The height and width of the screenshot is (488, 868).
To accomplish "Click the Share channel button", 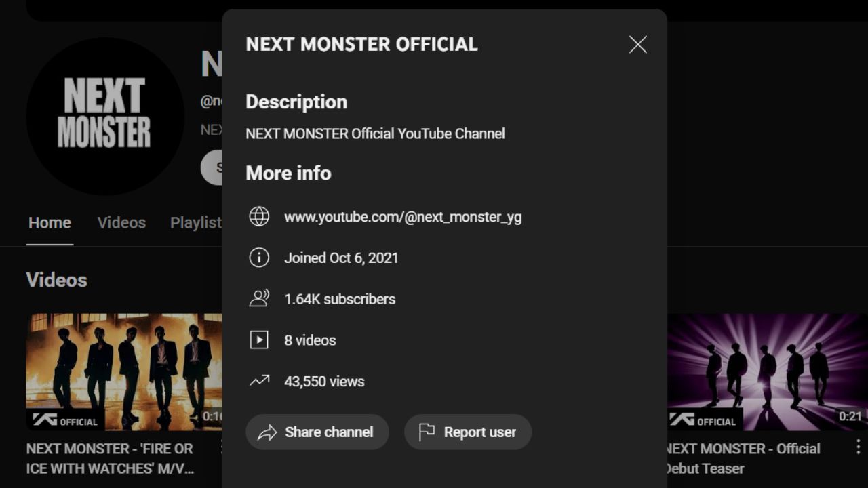I will pyautogui.click(x=317, y=432).
